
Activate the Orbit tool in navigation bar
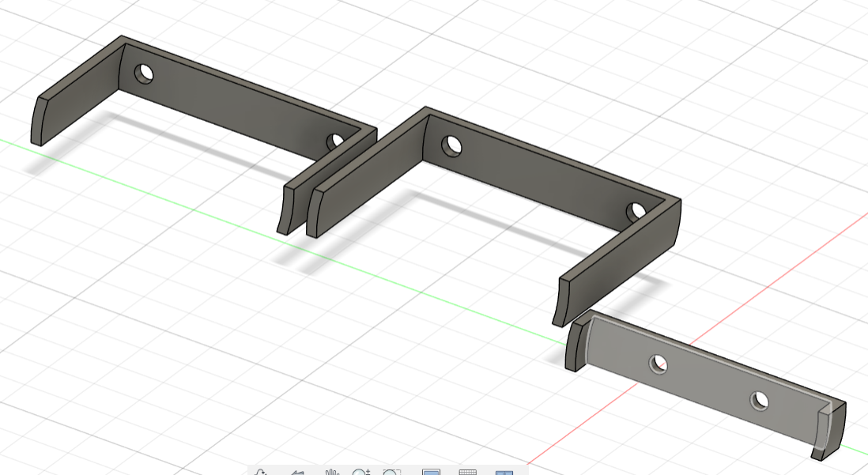(260, 472)
